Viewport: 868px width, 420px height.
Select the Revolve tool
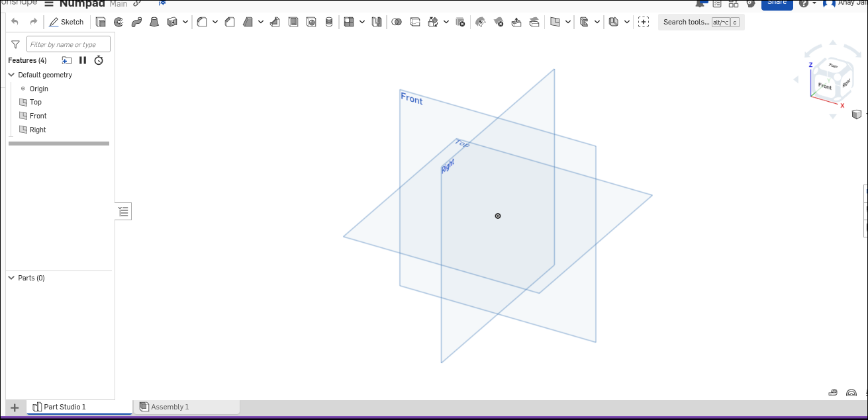119,22
